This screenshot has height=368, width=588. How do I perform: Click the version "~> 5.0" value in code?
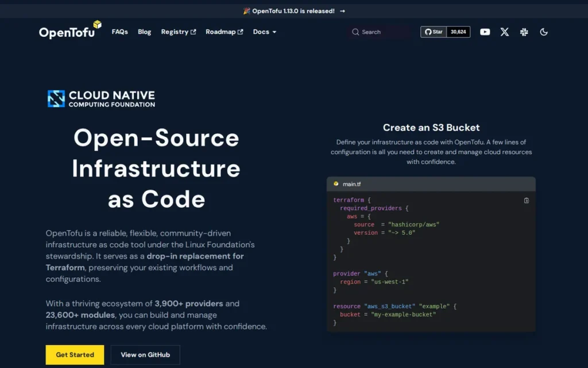click(401, 233)
